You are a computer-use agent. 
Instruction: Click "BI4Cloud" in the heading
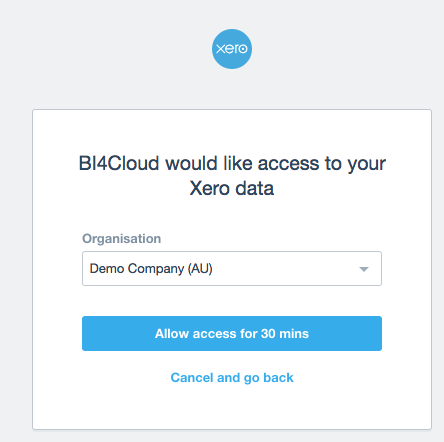(119, 163)
